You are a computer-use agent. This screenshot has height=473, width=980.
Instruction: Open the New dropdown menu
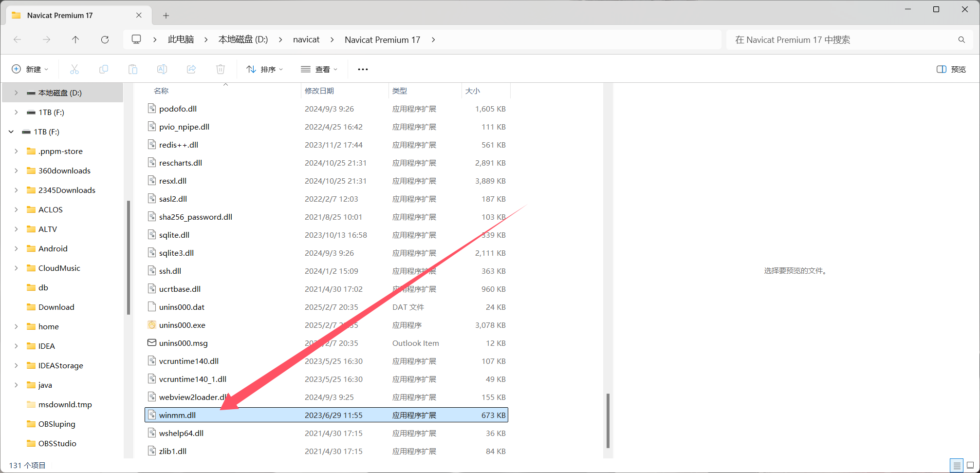tap(30, 69)
